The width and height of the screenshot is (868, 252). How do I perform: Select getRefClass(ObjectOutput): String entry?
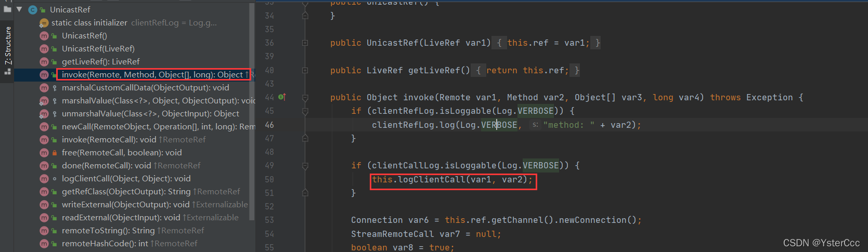coord(126,192)
